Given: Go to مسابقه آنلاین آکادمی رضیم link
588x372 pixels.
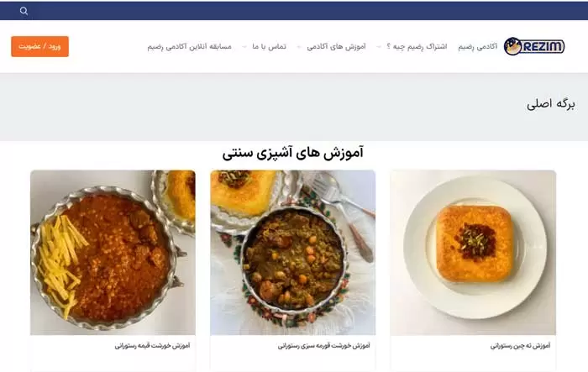Looking at the screenshot, I should [x=189, y=46].
